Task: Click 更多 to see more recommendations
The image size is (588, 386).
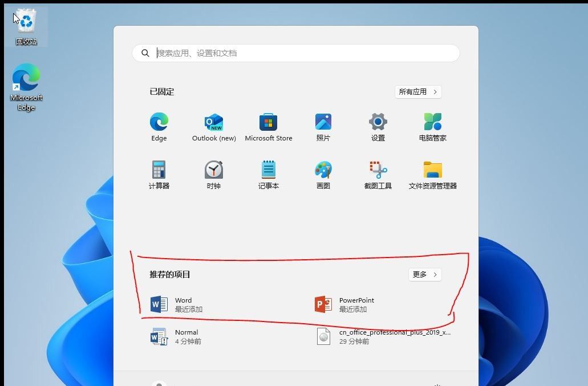Action: 425,275
